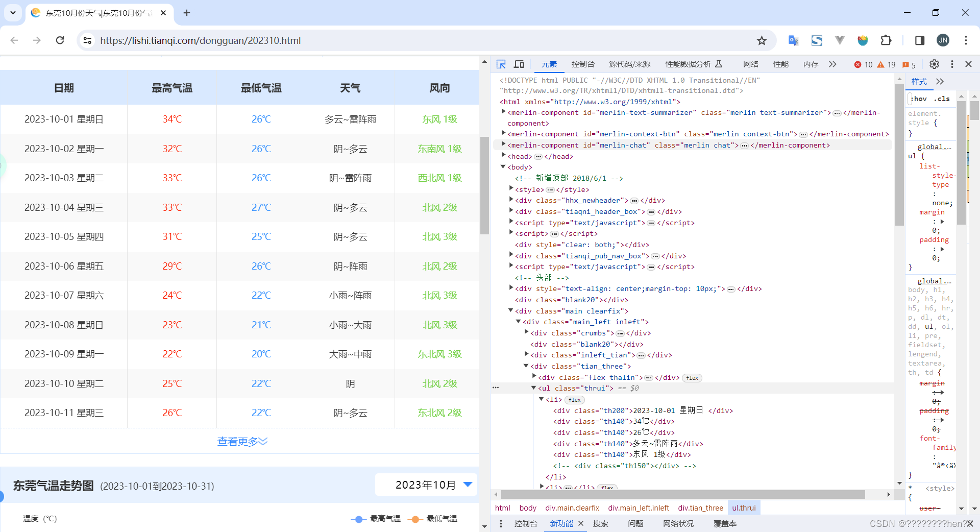View site information icon in address bar

[87, 40]
